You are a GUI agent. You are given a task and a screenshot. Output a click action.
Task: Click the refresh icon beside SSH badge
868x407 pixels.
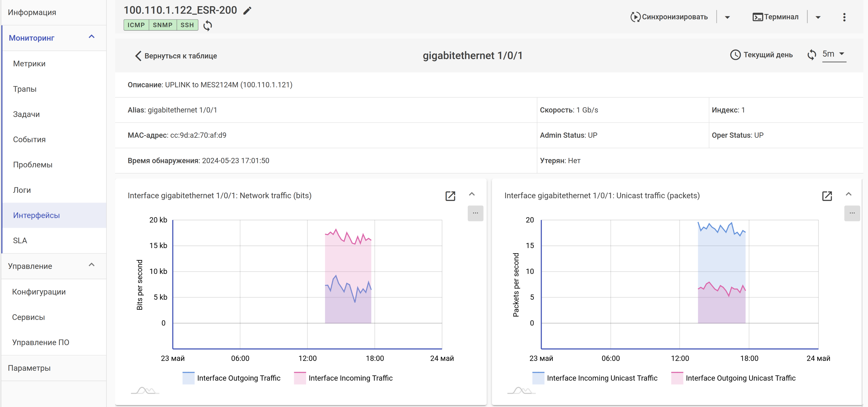(208, 25)
